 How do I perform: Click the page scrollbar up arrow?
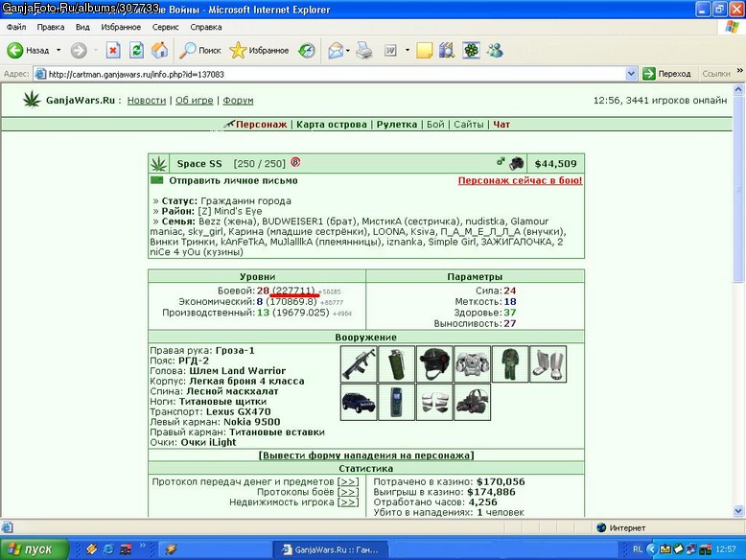tap(738, 89)
